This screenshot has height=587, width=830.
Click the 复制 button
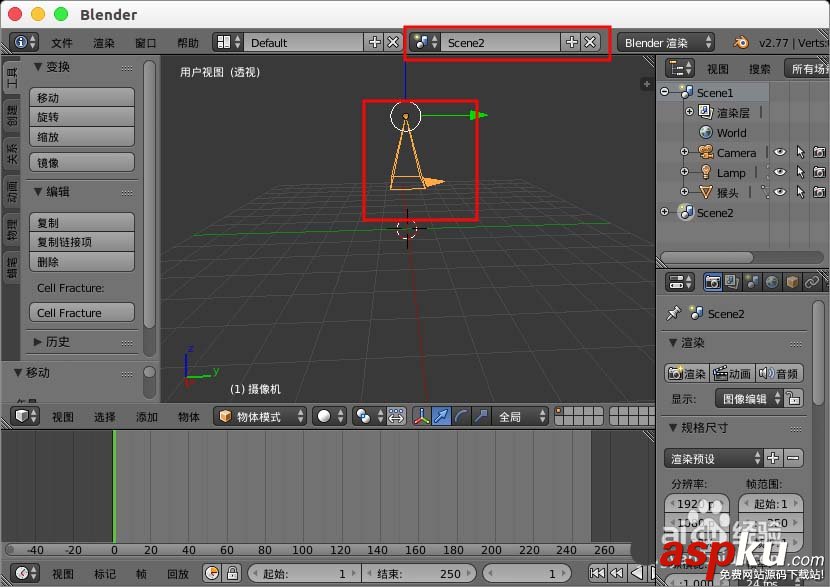[x=82, y=222]
